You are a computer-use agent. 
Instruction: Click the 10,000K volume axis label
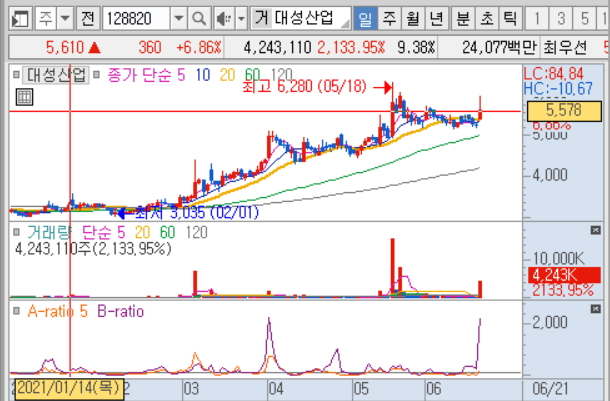coord(558,258)
